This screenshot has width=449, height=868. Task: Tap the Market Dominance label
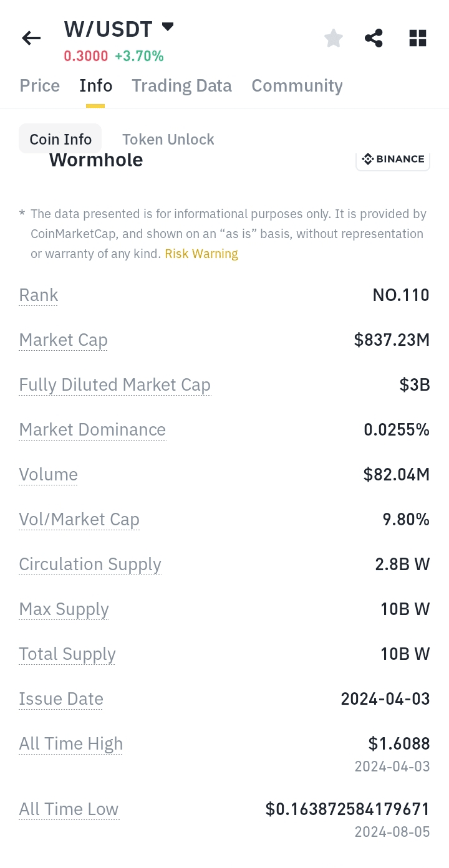92,430
